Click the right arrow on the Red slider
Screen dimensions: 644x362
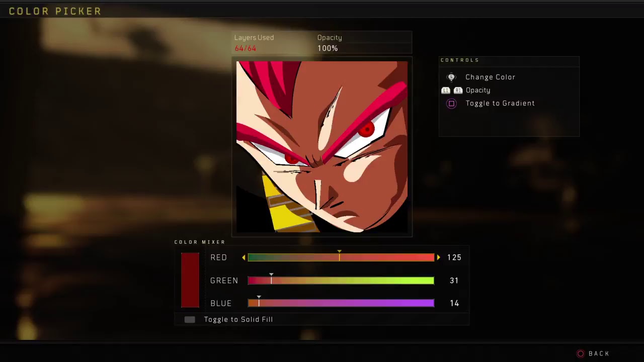pos(438,257)
